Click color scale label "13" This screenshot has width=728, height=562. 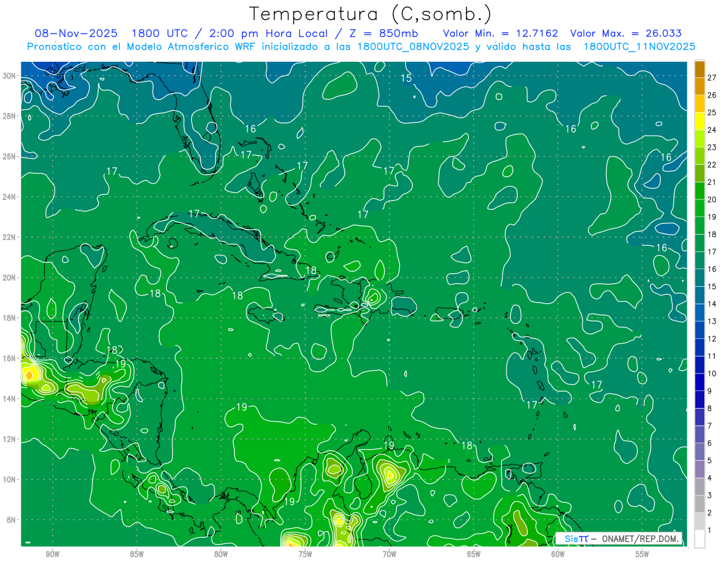(x=712, y=321)
